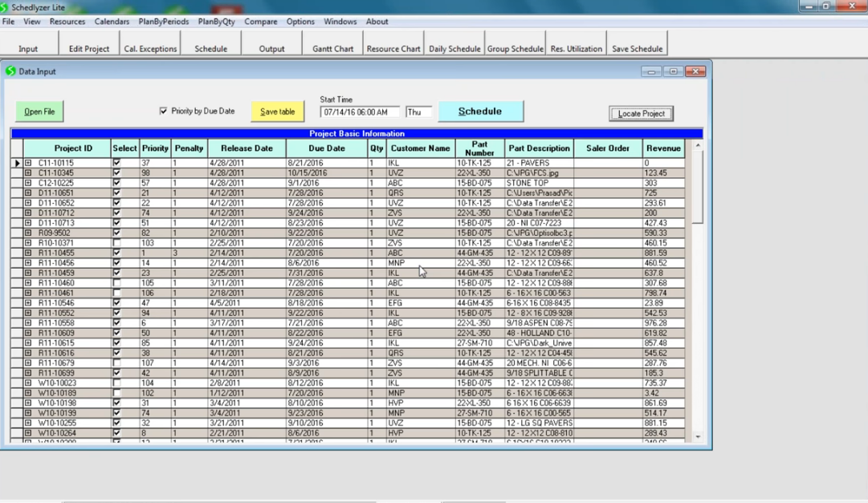Open the PlanByPeriods menu
Image resolution: width=868 pixels, height=503 pixels.
[164, 22]
